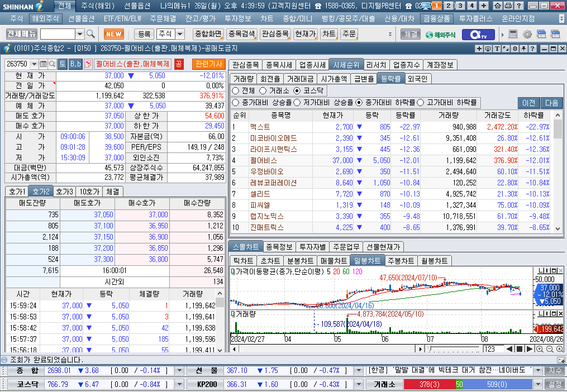
Task: Open the tiled windows icon at the toolbar's far right
Action: click(555, 34)
